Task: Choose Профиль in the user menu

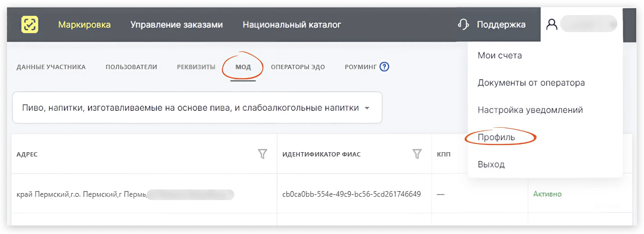Action: click(496, 137)
